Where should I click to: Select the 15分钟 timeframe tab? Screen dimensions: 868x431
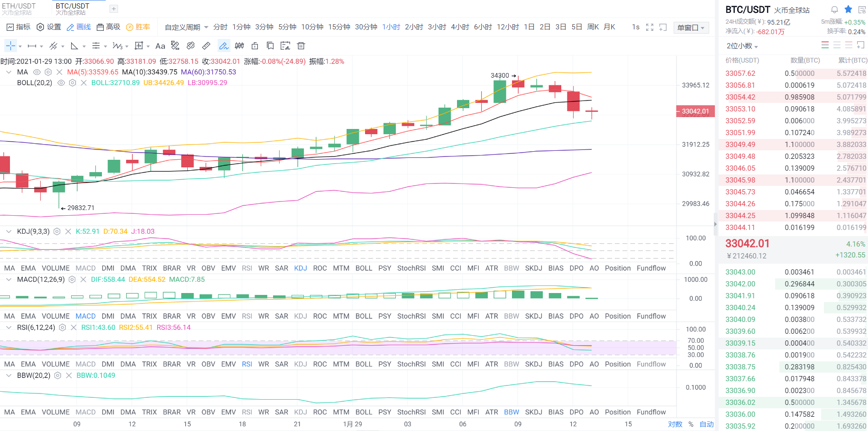[340, 27]
